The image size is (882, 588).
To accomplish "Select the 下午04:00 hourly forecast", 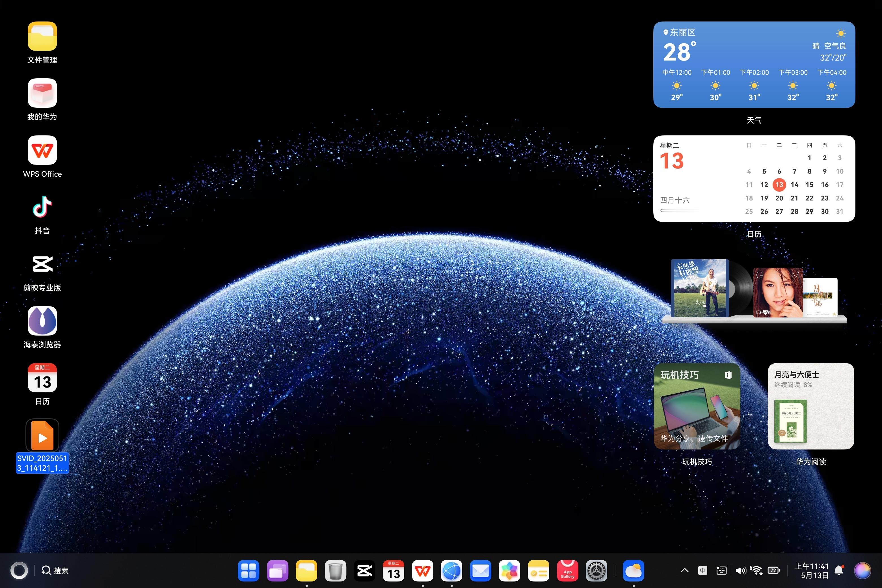I will click(x=832, y=85).
